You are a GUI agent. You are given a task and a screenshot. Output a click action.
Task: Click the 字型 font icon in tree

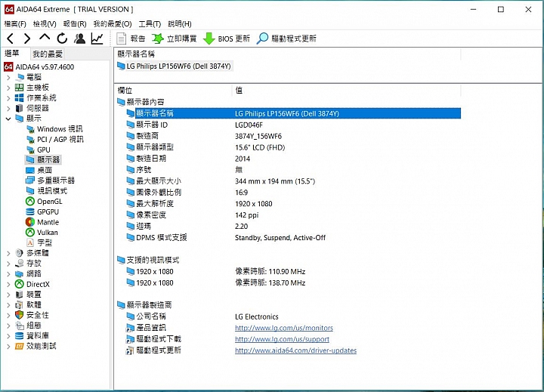click(30, 242)
